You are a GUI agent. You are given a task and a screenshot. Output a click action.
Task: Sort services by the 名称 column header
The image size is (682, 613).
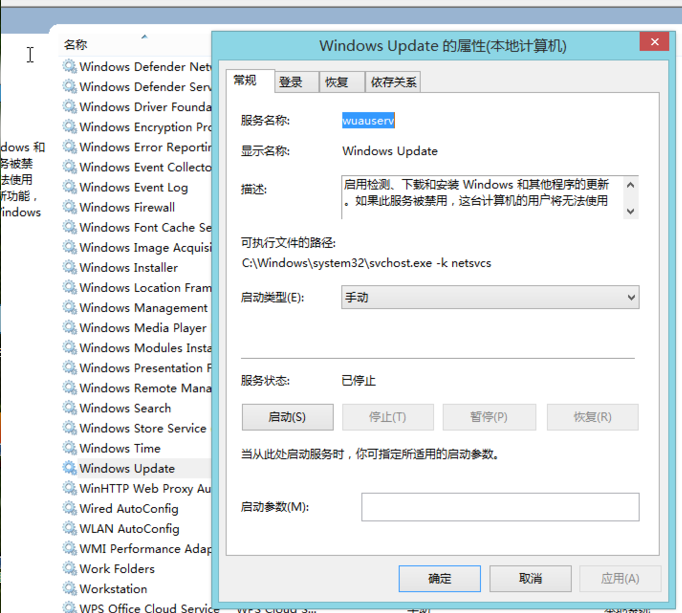(x=75, y=44)
